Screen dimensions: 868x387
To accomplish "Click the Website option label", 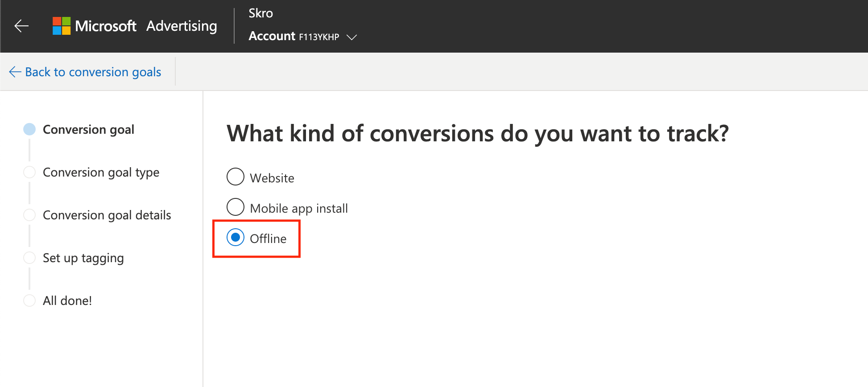I will click(x=272, y=178).
